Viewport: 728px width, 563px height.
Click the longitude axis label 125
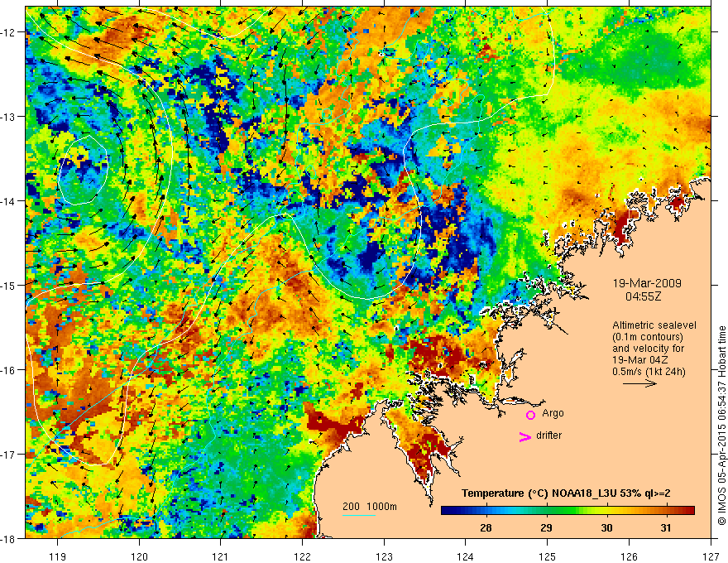[547, 556]
